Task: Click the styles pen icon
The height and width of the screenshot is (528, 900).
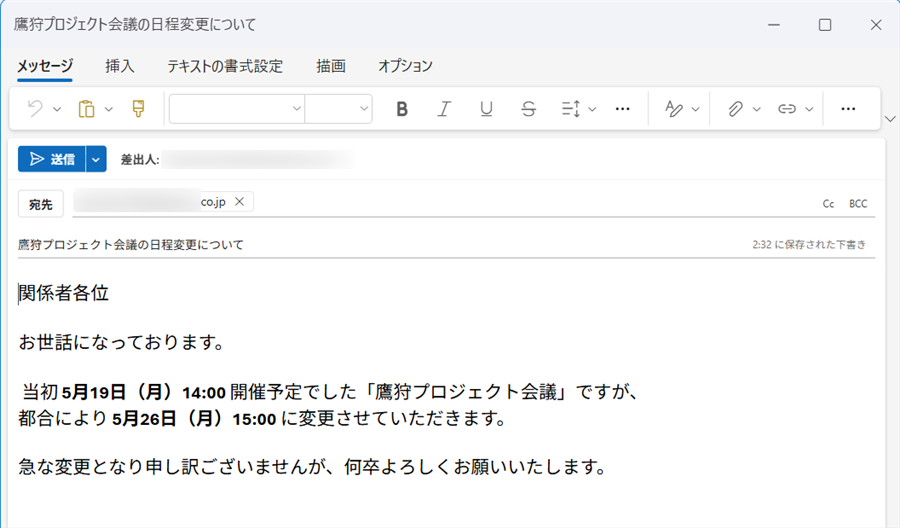Action: click(x=675, y=109)
